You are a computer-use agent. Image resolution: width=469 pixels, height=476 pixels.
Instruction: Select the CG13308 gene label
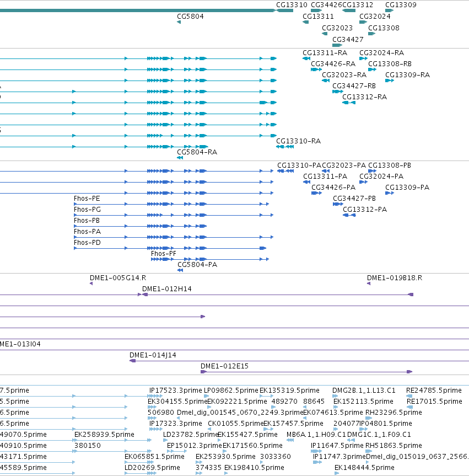pos(384,28)
